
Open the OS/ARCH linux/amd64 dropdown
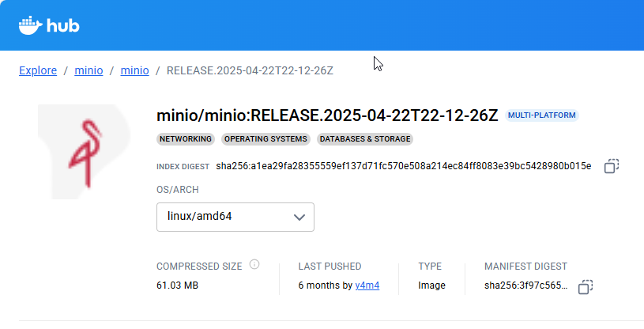(x=235, y=217)
